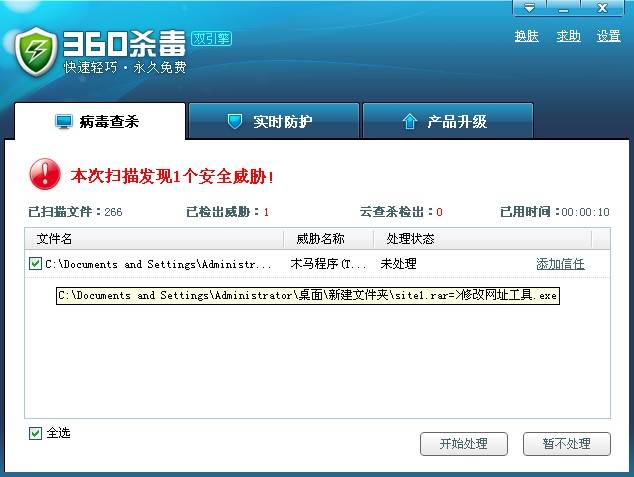Click the 暂不处理 button
The width and height of the screenshot is (634, 477).
(566, 444)
